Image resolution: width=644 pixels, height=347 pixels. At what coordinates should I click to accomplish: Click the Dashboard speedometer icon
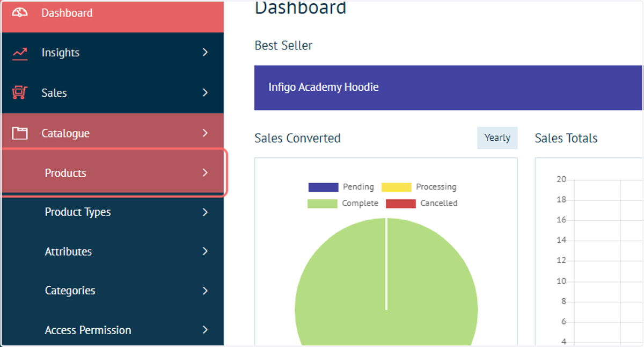20,12
